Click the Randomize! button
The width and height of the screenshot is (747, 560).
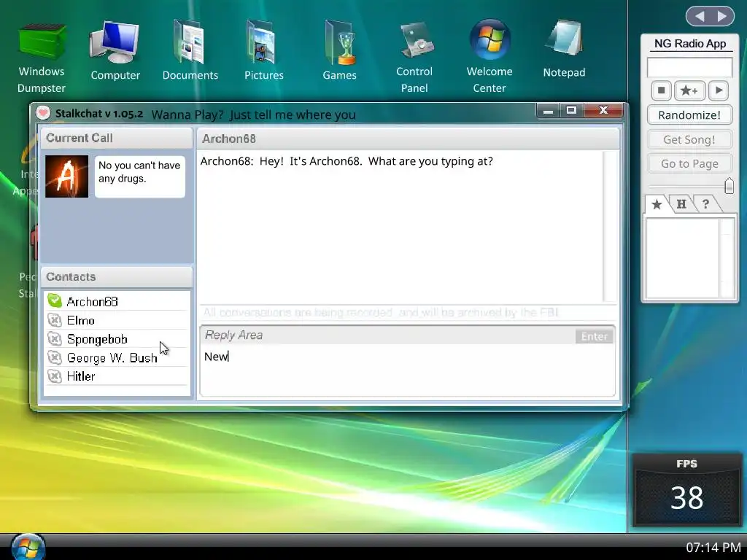point(689,114)
